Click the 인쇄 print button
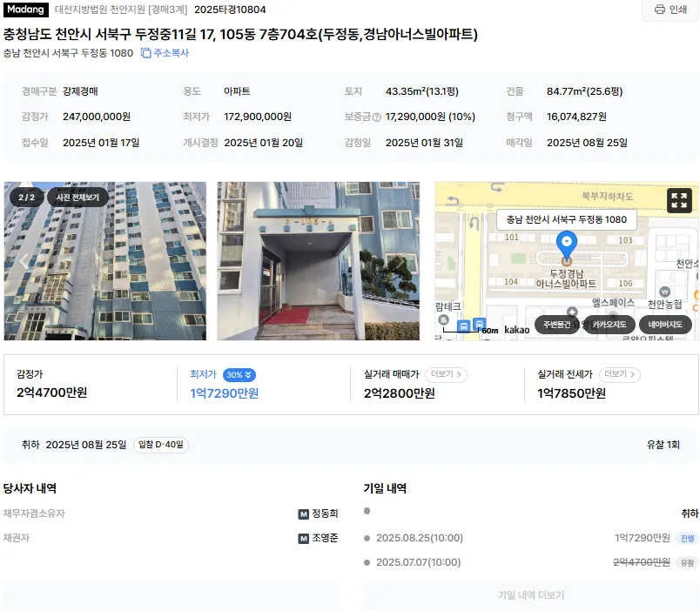This screenshot has height=611, width=700. pos(670,10)
